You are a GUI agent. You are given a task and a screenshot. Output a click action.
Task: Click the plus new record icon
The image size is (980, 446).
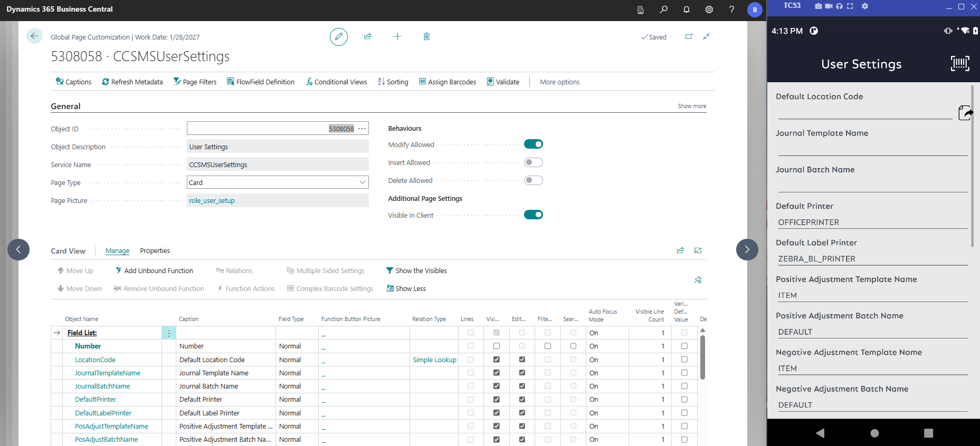[397, 36]
